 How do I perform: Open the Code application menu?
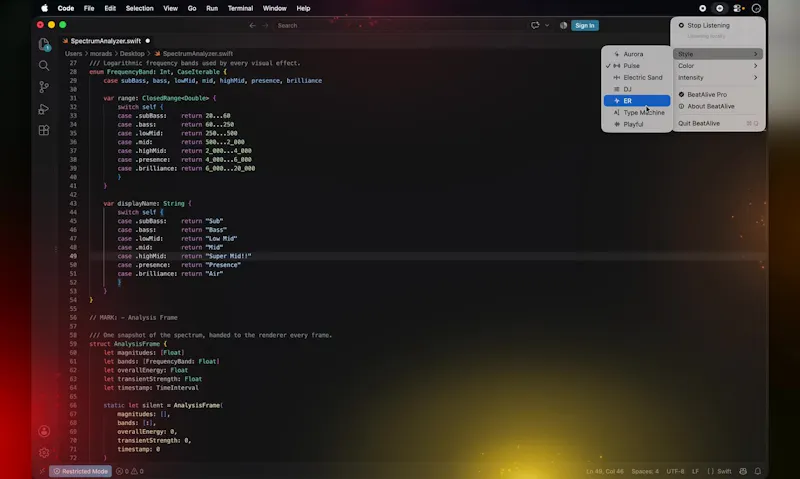[x=66, y=8]
